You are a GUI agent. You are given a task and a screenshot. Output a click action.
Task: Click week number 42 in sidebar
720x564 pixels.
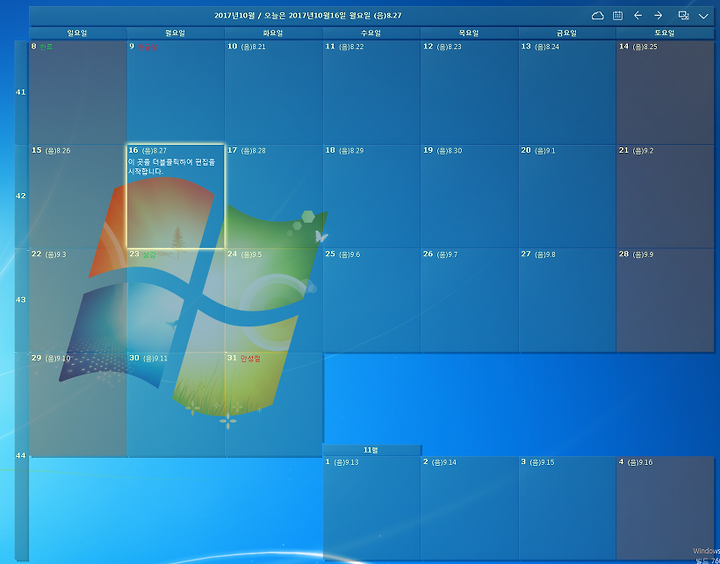21,196
